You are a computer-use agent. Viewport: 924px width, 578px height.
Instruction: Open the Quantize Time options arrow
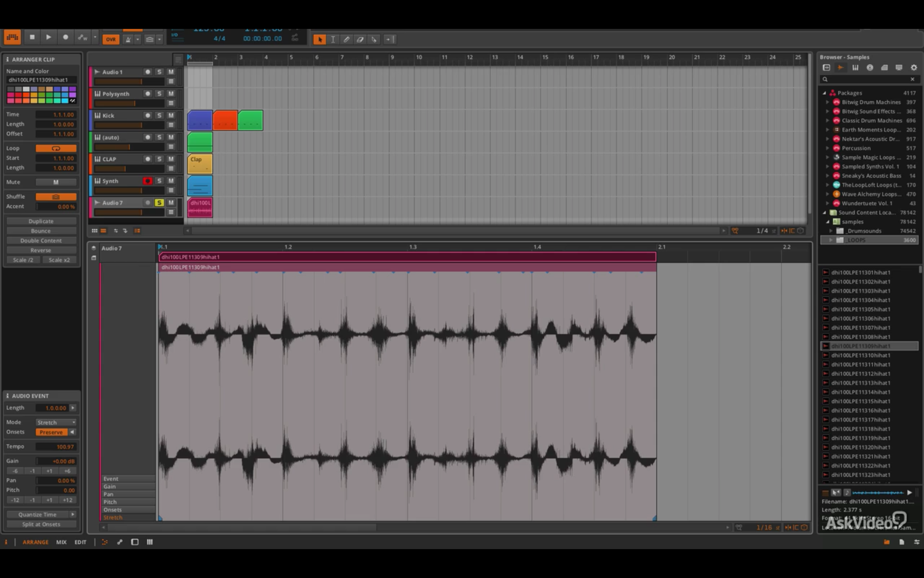[73, 514]
